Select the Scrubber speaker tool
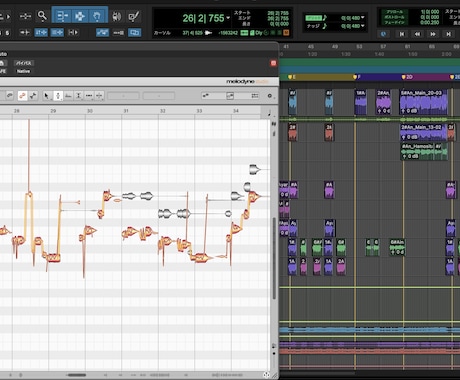Image resolution: width=460 pixels, height=380 pixels. point(116,16)
